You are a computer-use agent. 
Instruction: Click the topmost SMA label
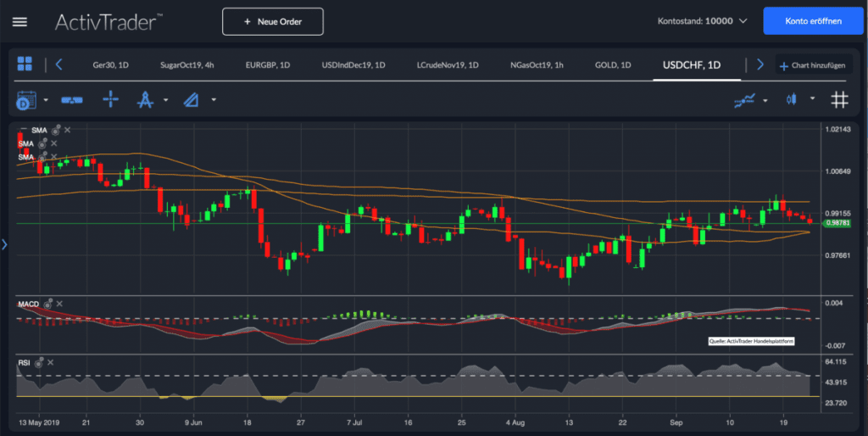(x=39, y=130)
